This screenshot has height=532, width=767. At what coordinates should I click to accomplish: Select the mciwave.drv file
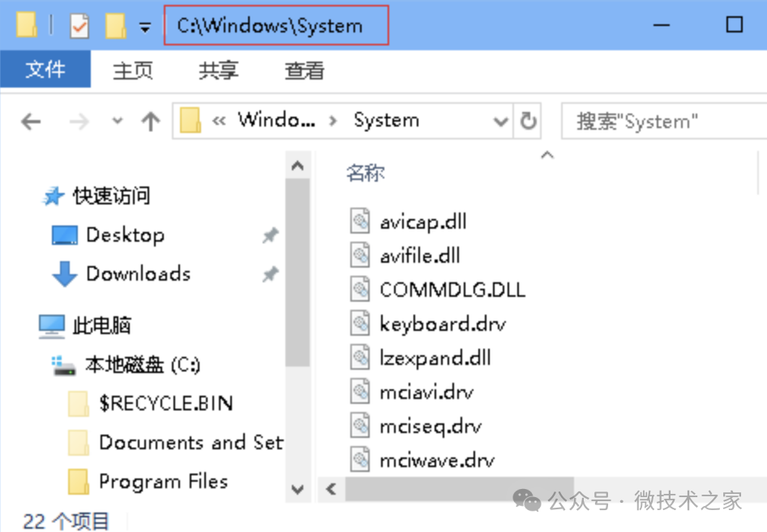tap(437, 460)
